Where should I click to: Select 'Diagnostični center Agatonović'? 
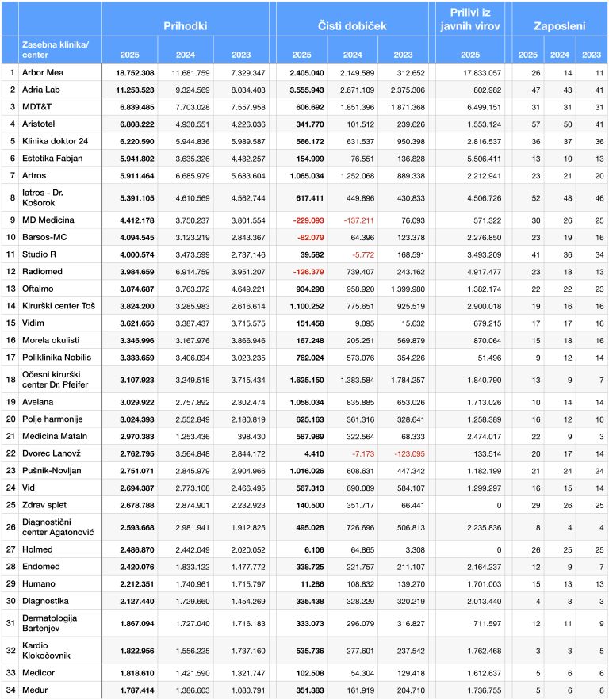click(58, 527)
